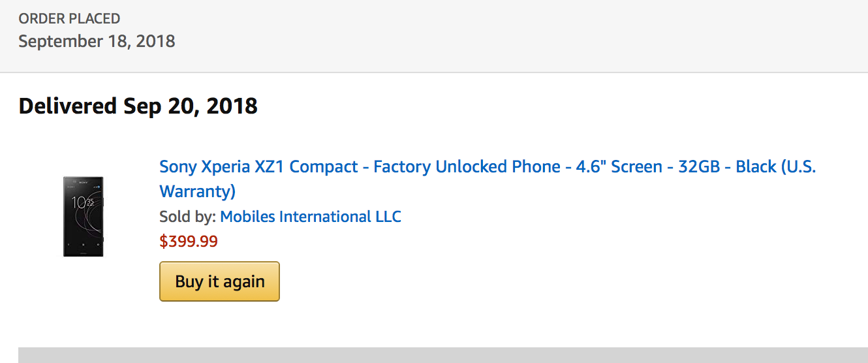The image size is (868, 363).
Task: Click the $399.99 price text
Action: 189,242
